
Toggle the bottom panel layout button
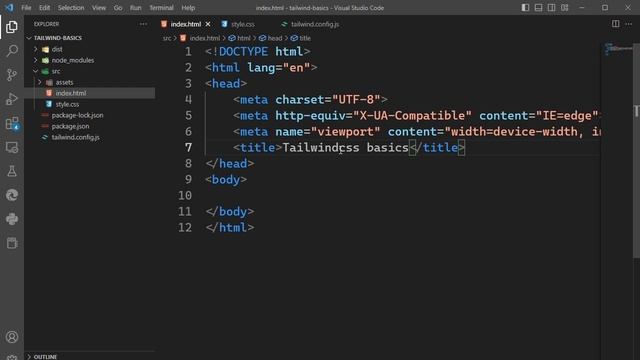538,8
